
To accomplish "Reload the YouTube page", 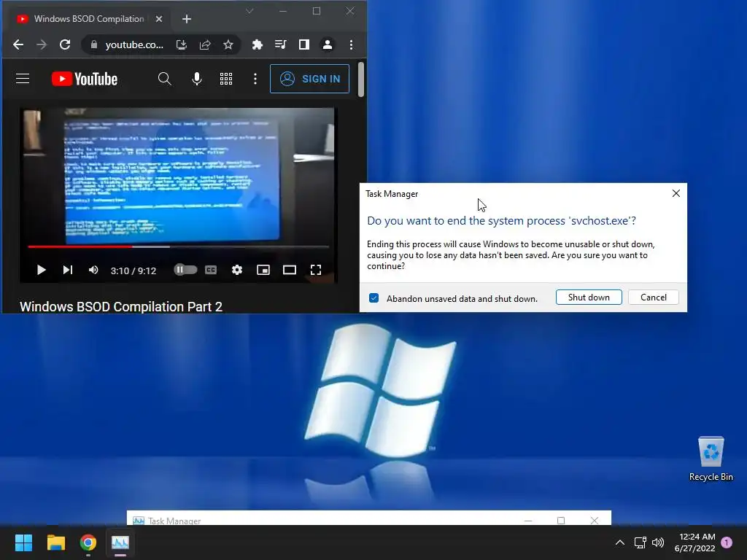I will click(65, 44).
